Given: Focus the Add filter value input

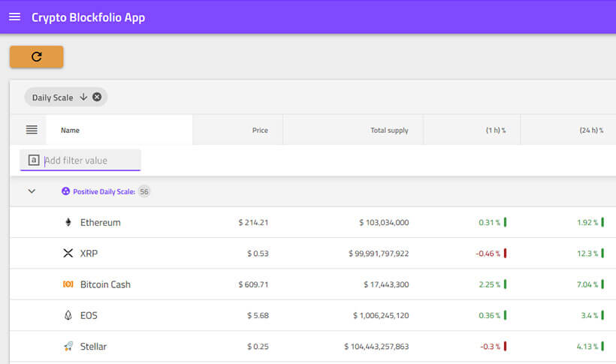Looking at the screenshot, I should [90, 161].
